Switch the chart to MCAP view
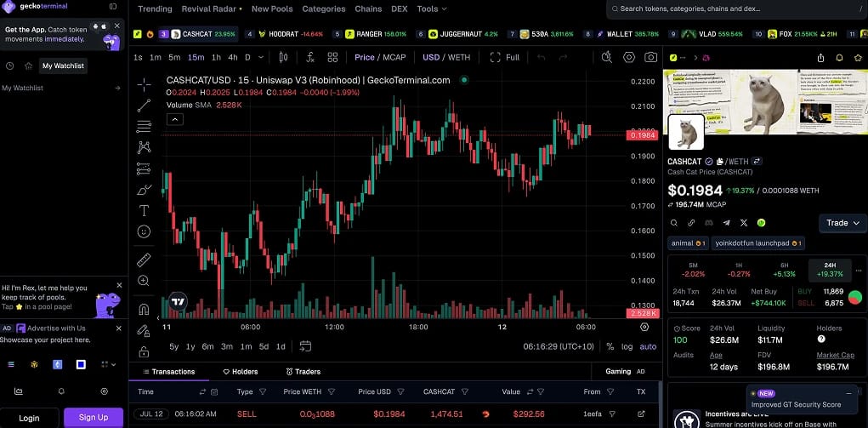 394,57
